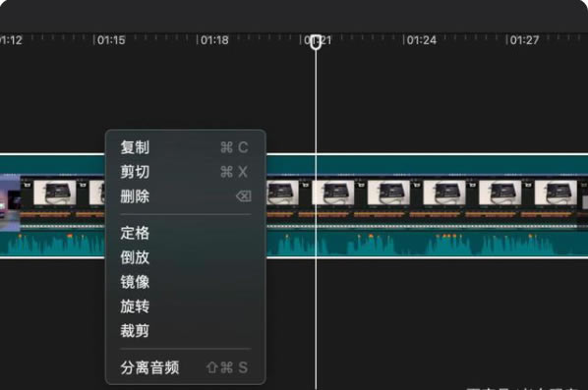Choose 倒放 reverse playback option
This screenshot has height=390, width=588.
click(x=186, y=257)
